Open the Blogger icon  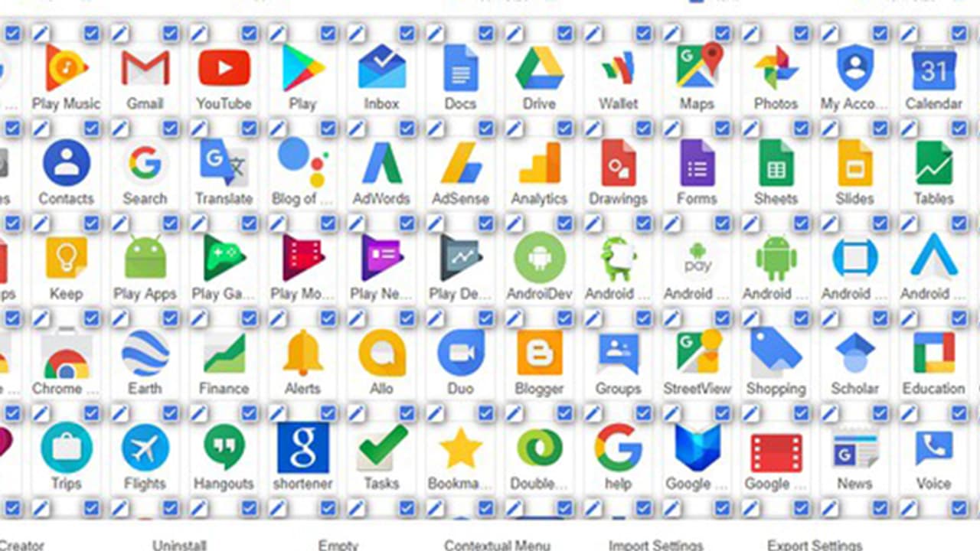539,353
